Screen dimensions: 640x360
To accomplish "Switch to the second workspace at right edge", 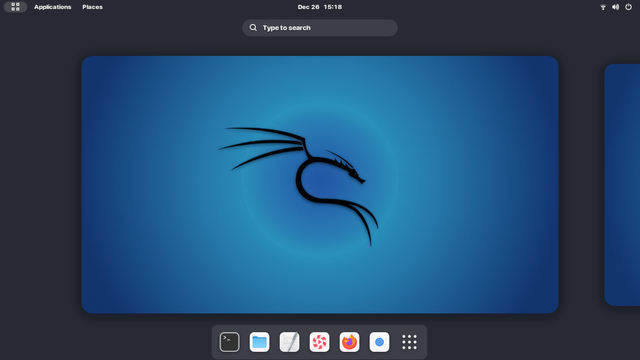I will click(x=622, y=184).
